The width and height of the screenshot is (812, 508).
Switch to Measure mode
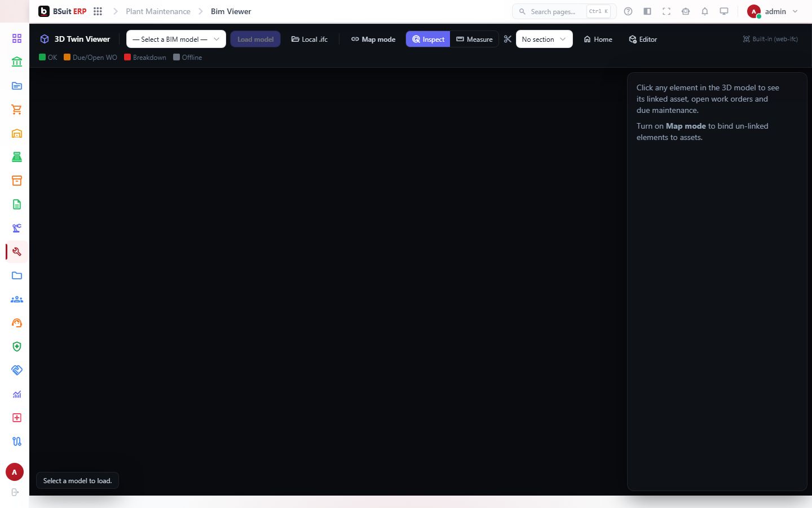(474, 39)
